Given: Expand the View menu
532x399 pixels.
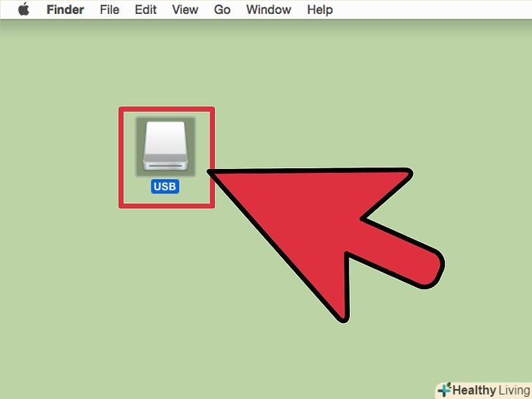Looking at the screenshot, I should [x=185, y=9].
